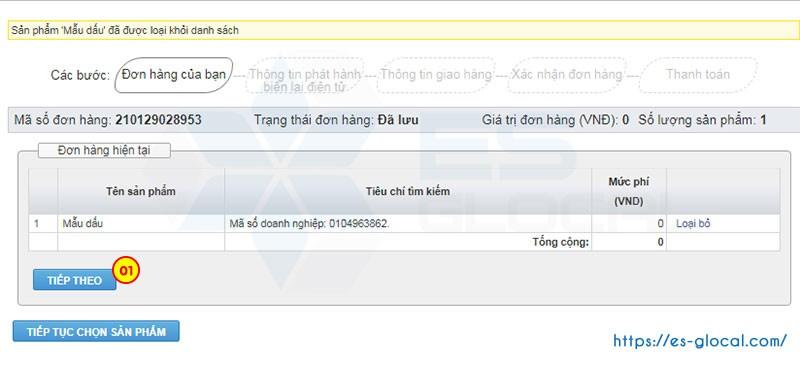This screenshot has height=366, width=800.
Task: Click the 'Tổng cộng' total row
Action: click(x=404, y=242)
